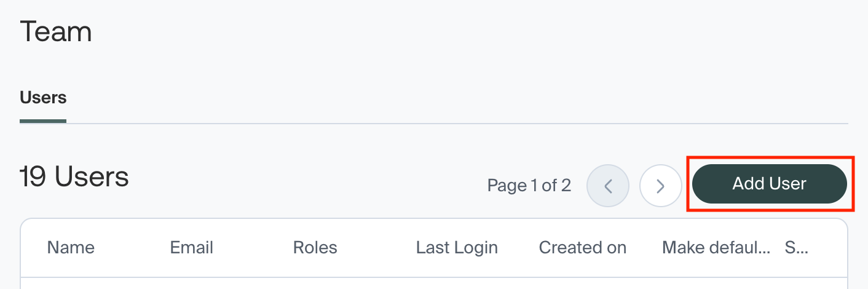The image size is (868, 289).
Task: Select the 19 Users count heading
Action: pyautogui.click(x=74, y=177)
